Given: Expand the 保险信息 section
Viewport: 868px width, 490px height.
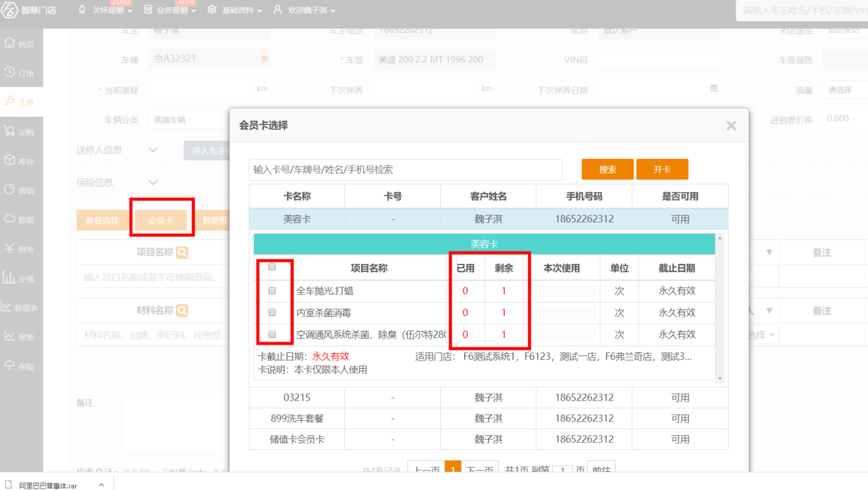Looking at the screenshot, I should 153,182.
